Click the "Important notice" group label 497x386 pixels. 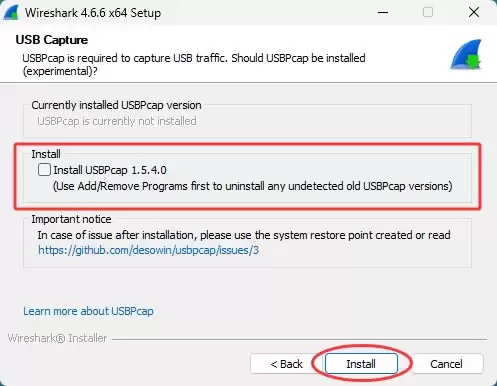point(71,219)
